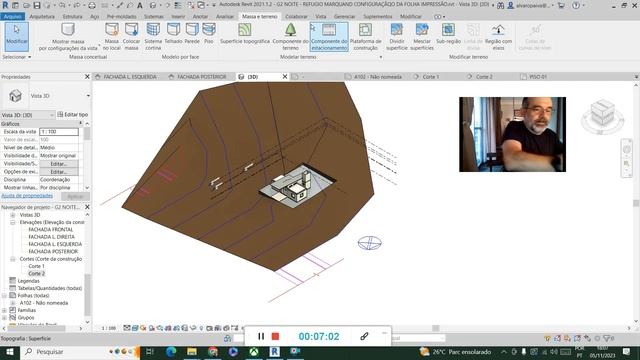Screen dimensions: 640x360
Task: Select A102 - Não nomeada sheet in browser
Action: click(44, 303)
